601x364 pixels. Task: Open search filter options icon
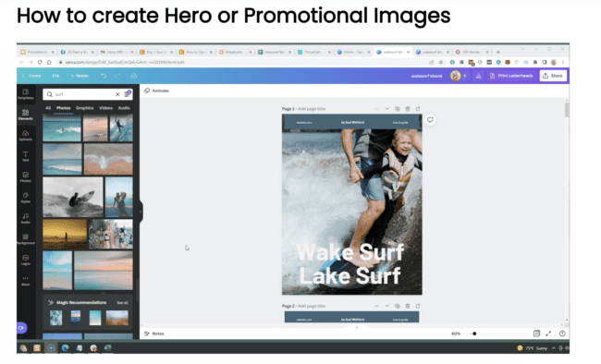128,93
